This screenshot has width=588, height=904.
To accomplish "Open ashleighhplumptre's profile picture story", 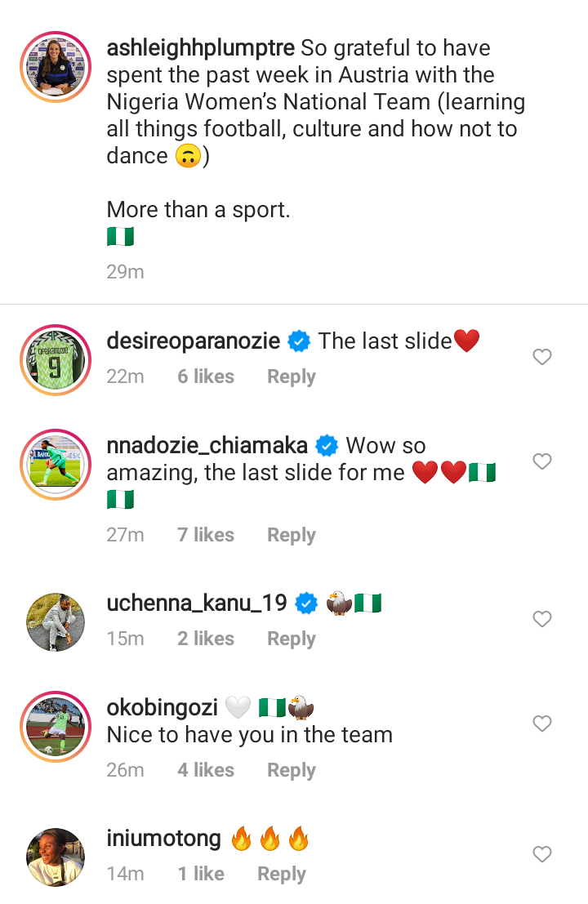I will [56, 67].
